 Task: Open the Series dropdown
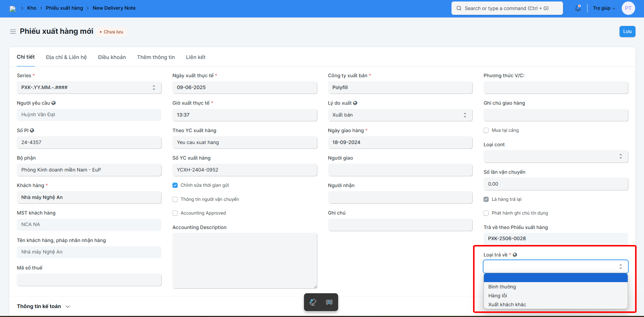click(89, 88)
